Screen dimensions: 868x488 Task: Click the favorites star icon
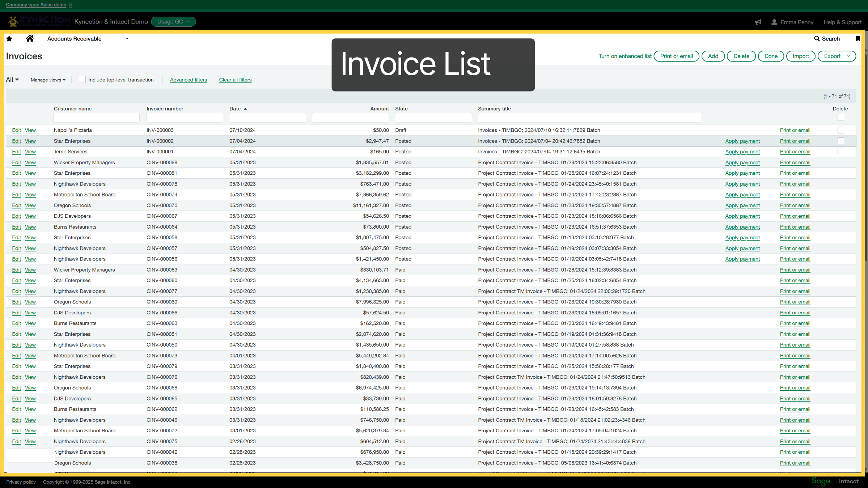tap(9, 39)
